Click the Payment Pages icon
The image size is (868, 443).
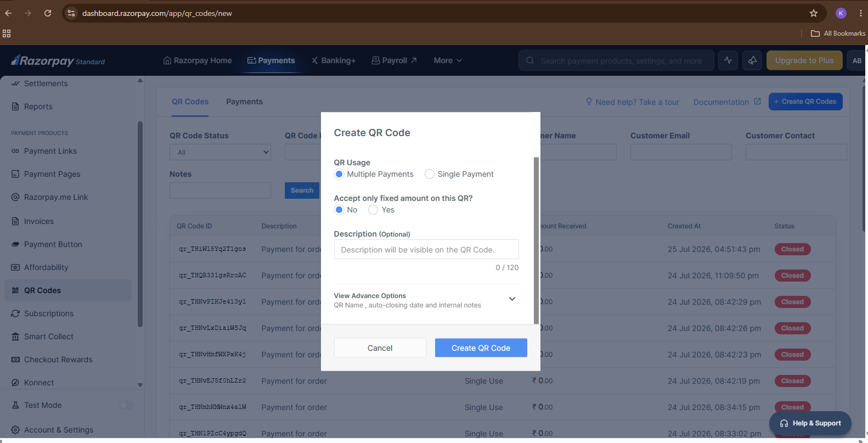click(15, 174)
